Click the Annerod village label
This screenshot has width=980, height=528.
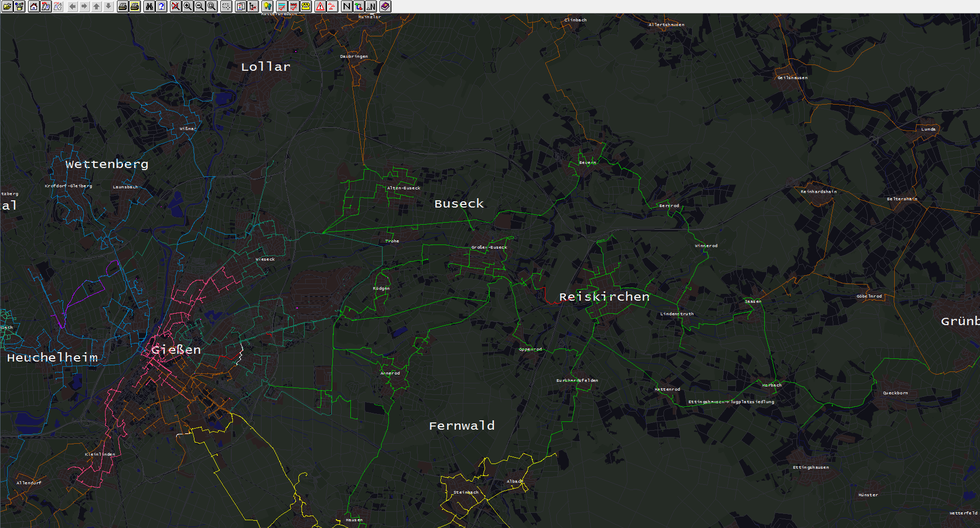[x=390, y=374]
